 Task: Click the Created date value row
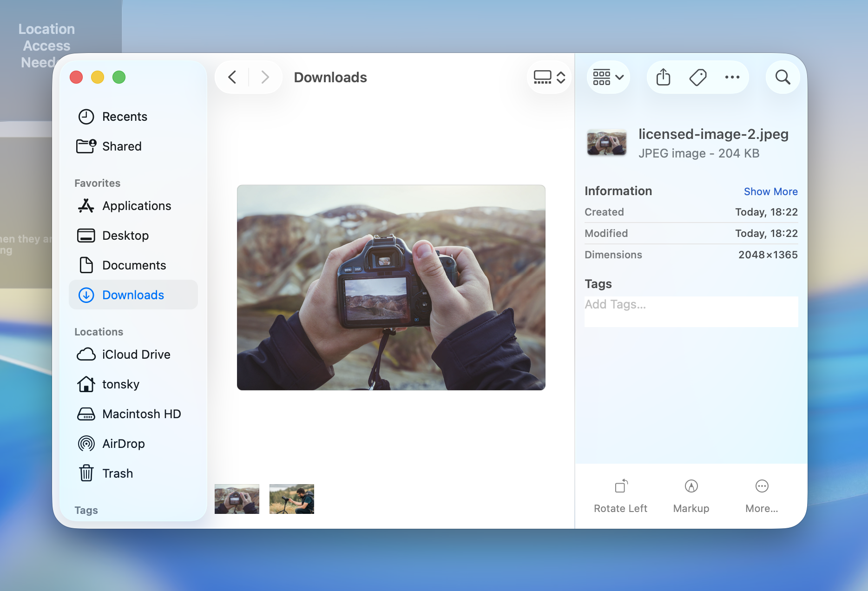click(x=691, y=212)
